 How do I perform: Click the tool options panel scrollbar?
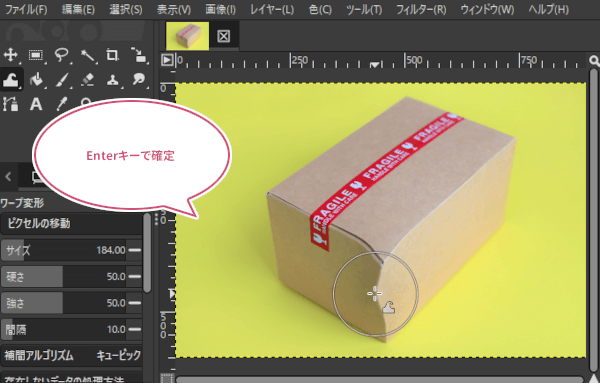[x=147, y=253]
